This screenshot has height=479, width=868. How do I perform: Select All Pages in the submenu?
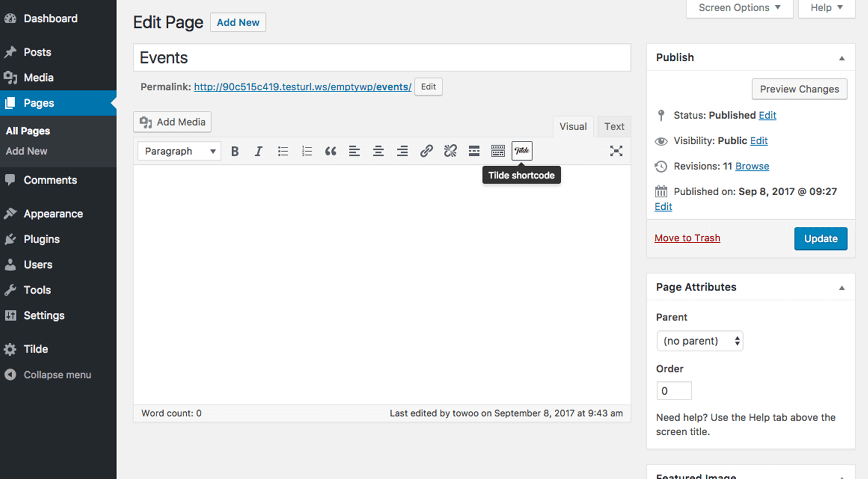[x=28, y=131]
